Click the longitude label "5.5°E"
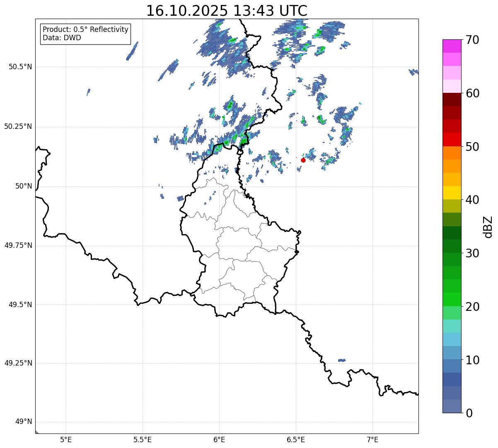 (x=143, y=439)
